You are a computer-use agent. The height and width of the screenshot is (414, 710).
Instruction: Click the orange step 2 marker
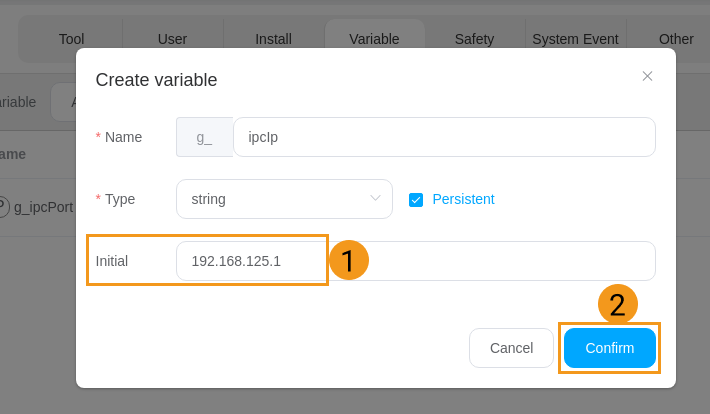[x=617, y=304]
